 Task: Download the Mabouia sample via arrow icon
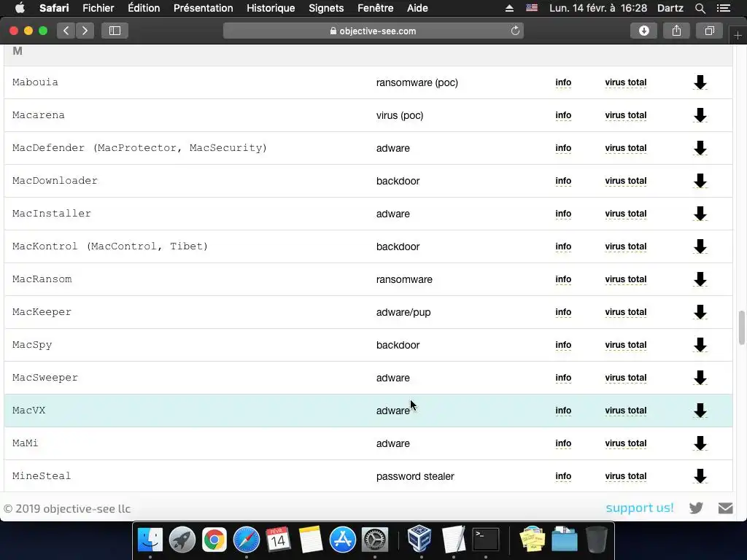[x=700, y=82]
